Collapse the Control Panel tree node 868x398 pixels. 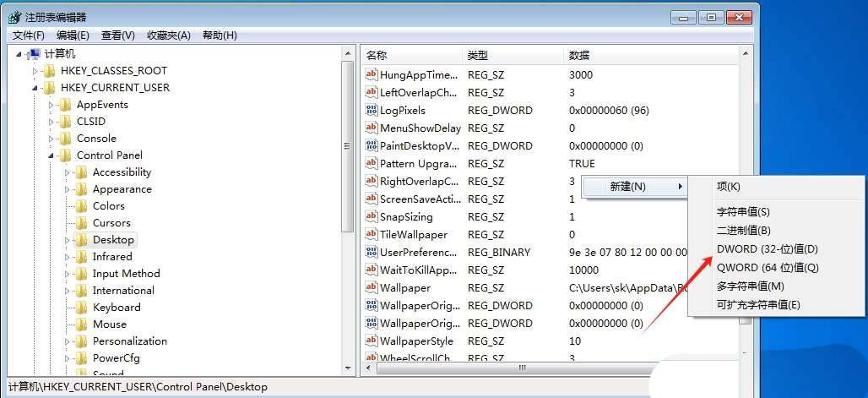click(x=52, y=155)
